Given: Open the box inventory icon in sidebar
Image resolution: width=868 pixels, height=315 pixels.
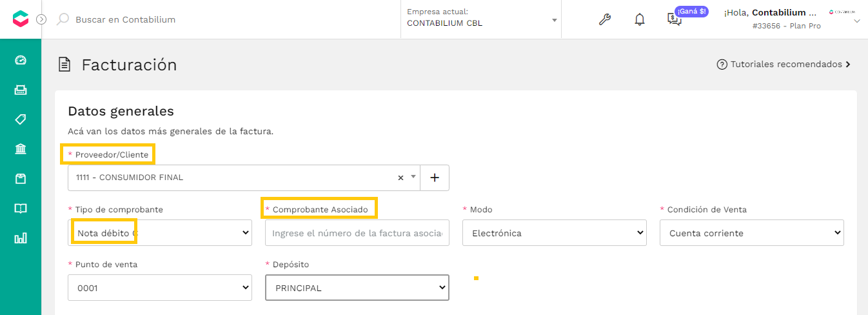Looking at the screenshot, I should tap(21, 179).
